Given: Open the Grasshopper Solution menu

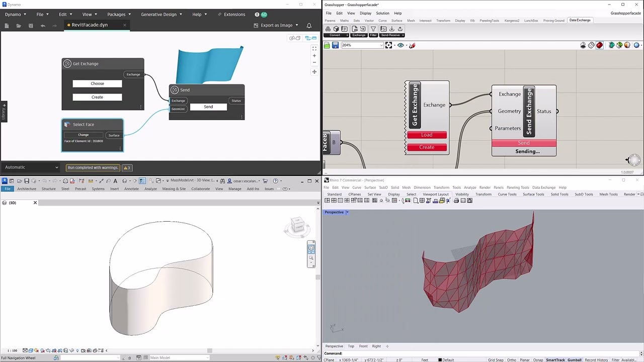Looking at the screenshot, I should coord(382,13).
